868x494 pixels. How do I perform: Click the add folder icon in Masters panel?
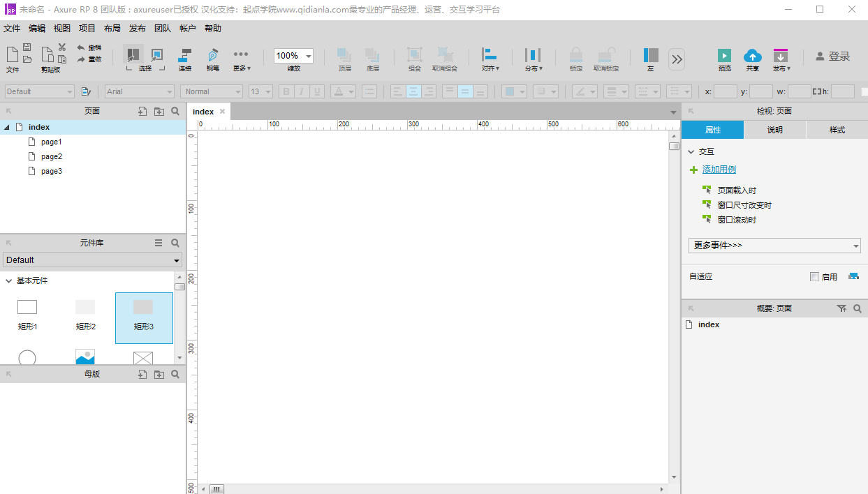coord(159,375)
